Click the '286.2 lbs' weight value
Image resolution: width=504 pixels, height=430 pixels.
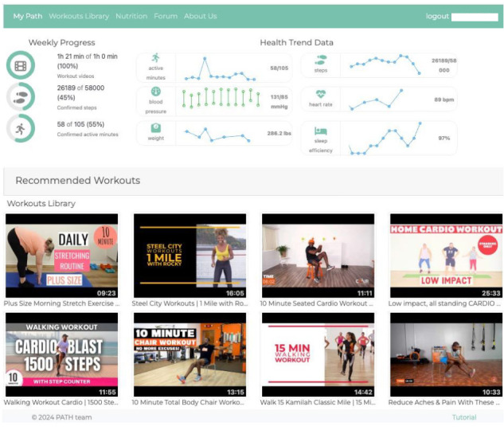279,133
